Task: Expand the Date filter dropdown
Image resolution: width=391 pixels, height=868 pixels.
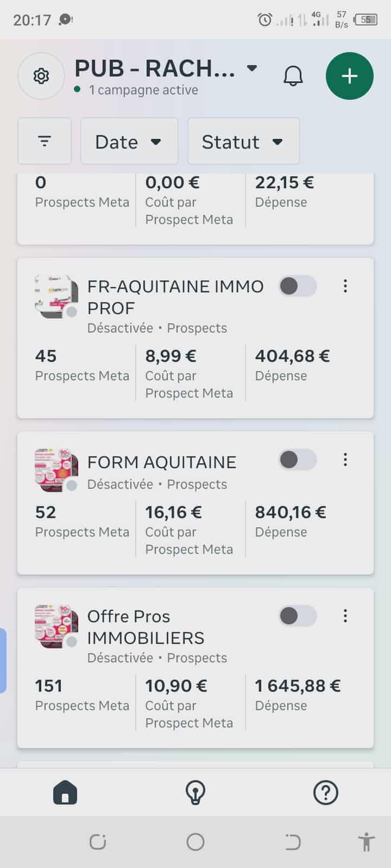Action: [129, 142]
